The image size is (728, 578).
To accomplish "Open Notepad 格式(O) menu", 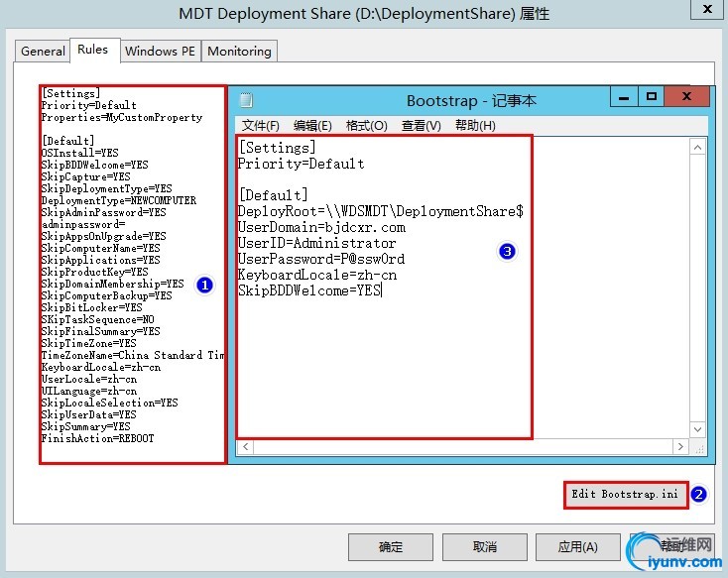I will tap(366, 125).
